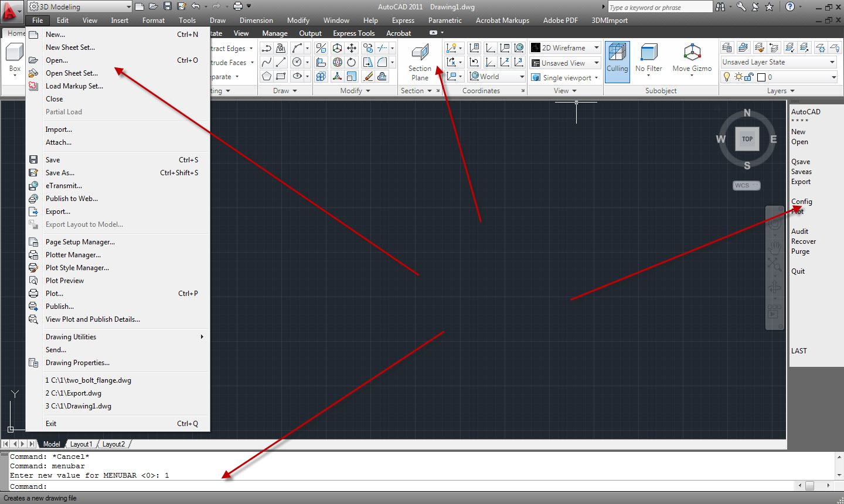The width and height of the screenshot is (844, 504).
Task: Click the Save floppy disk icon in quick access toolbar
Action: coord(168,6)
